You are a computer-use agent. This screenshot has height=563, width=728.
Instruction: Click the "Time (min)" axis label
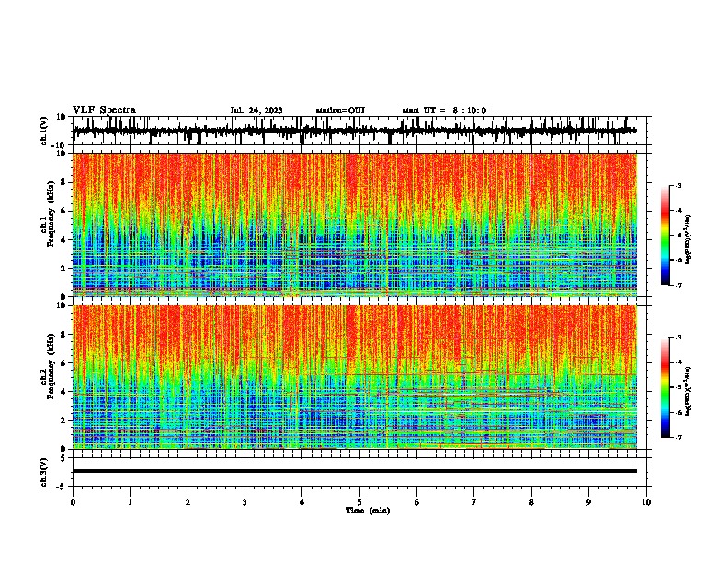tap(368, 511)
